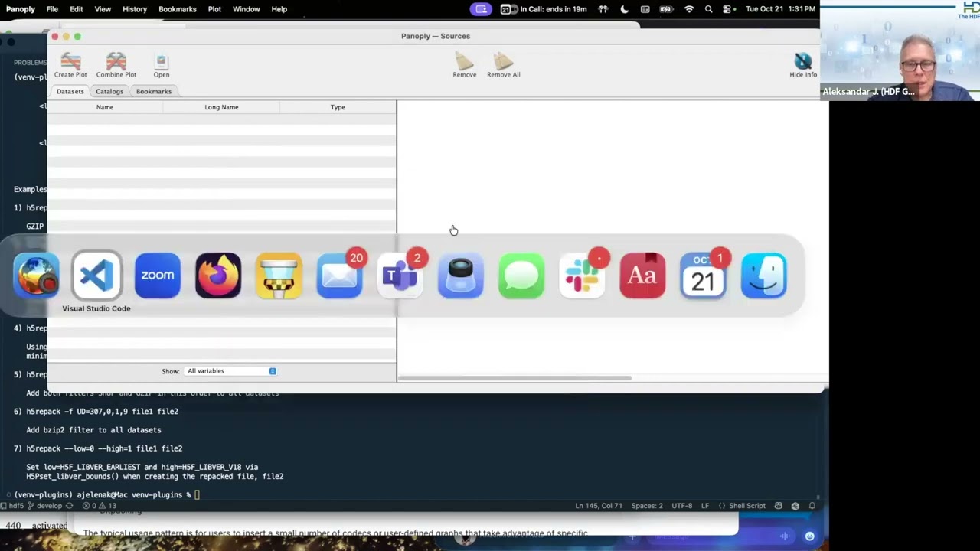The image size is (980, 551).
Task: Click the Focus moon icon
Action: click(x=625, y=9)
